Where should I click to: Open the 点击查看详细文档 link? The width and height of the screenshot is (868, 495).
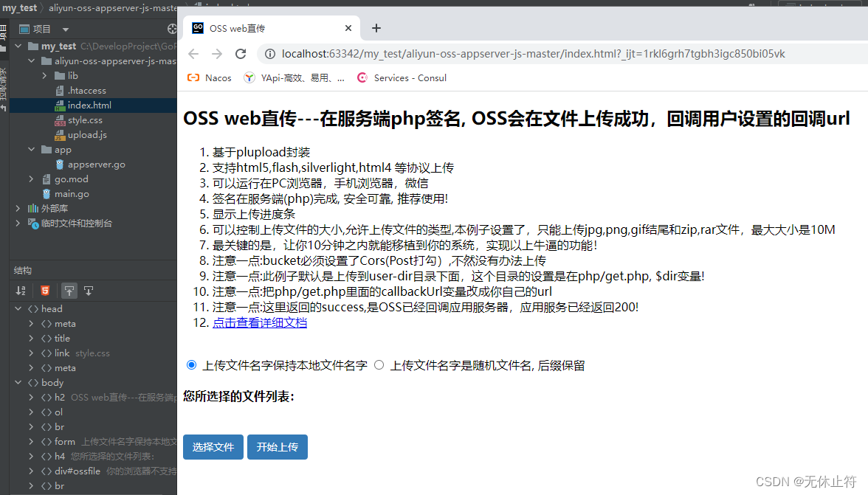pyautogui.click(x=259, y=322)
